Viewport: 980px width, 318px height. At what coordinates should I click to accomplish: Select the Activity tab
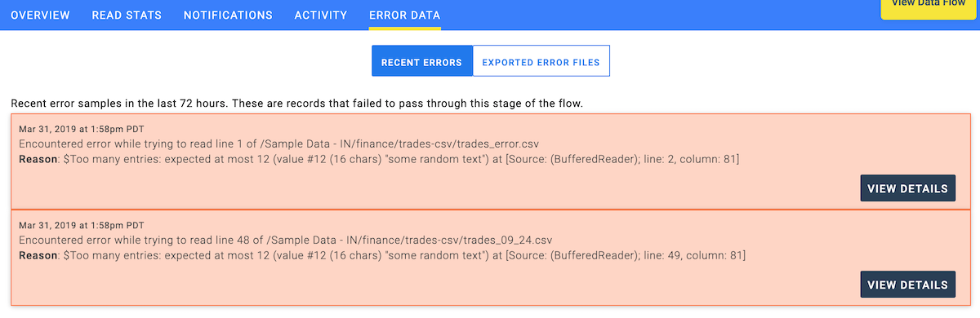pos(321,15)
